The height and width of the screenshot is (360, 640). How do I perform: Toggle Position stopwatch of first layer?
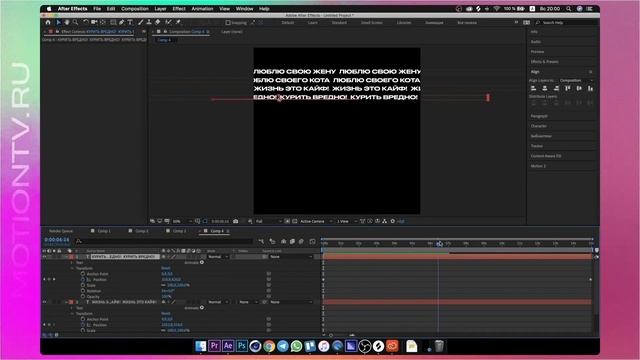(x=83, y=280)
